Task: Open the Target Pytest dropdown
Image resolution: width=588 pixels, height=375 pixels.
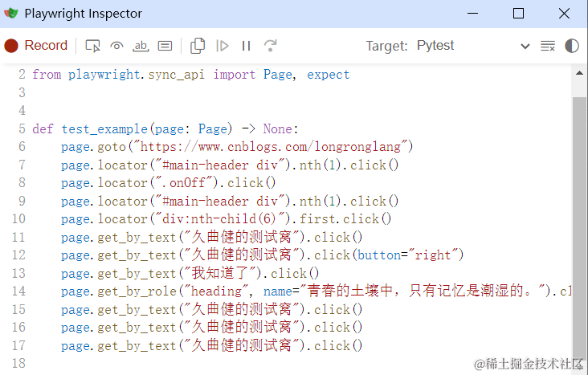Action: coord(474,46)
